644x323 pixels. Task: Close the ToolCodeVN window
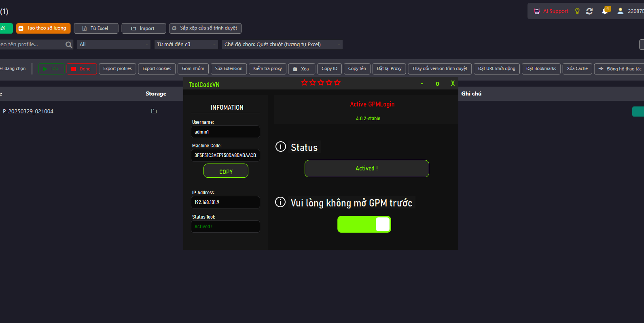point(453,83)
